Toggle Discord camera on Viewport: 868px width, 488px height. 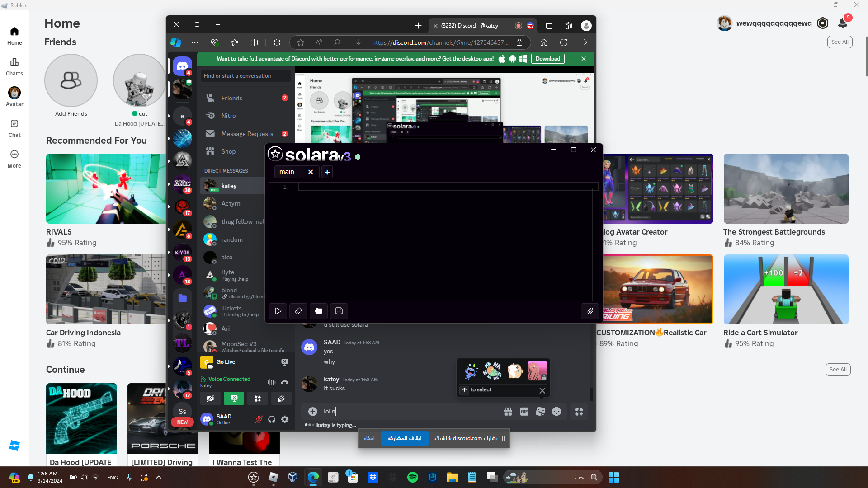pyautogui.click(x=210, y=399)
